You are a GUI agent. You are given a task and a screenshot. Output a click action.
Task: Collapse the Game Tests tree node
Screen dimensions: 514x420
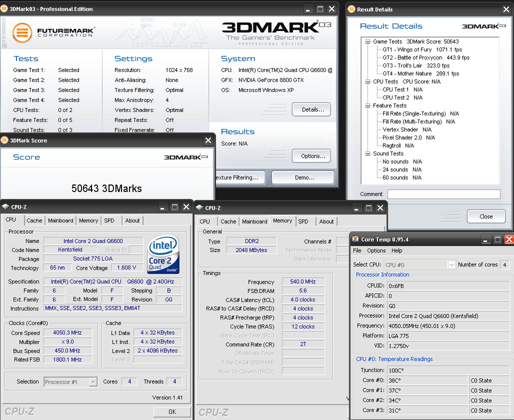[x=368, y=41]
